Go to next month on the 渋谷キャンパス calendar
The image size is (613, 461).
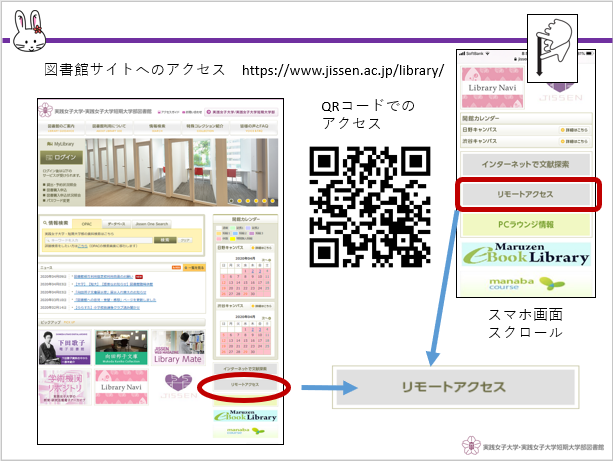tap(266, 318)
